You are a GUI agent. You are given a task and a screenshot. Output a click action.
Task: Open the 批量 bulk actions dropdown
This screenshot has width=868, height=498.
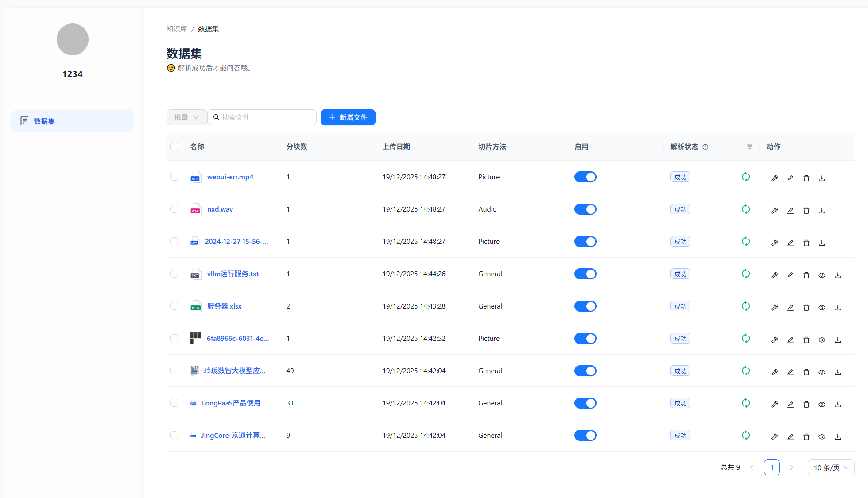pos(186,117)
